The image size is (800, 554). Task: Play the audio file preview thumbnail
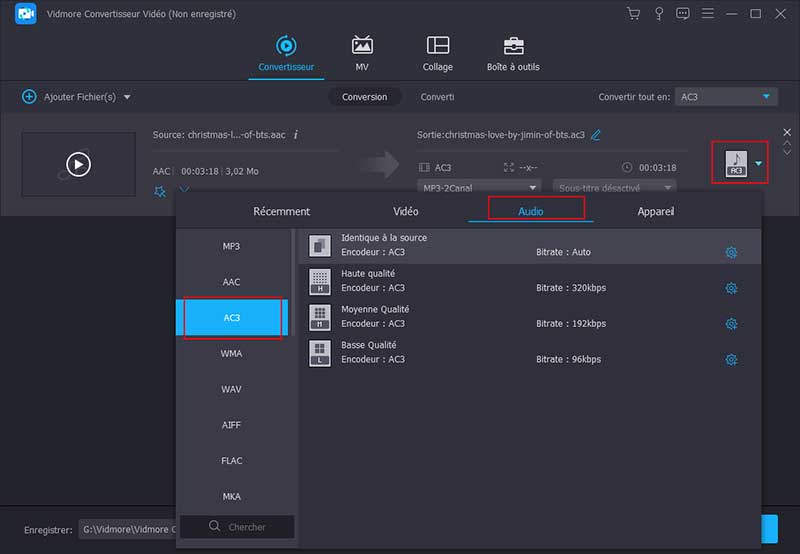pos(78,164)
